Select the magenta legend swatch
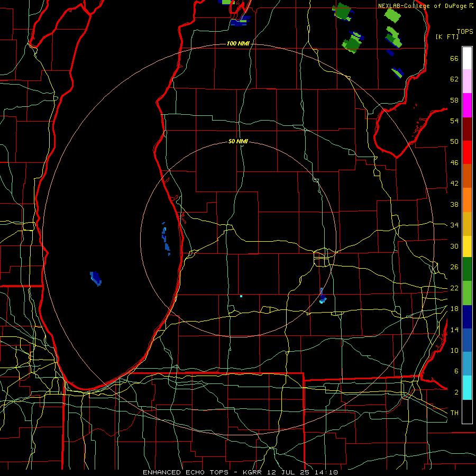Image resolution: width=476 pixels, height=476 pixels. click(x=467, y=105)
